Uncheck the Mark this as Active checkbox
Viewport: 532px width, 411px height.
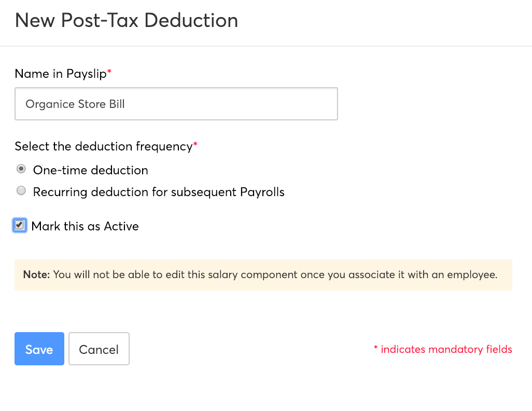pos(20,225)
